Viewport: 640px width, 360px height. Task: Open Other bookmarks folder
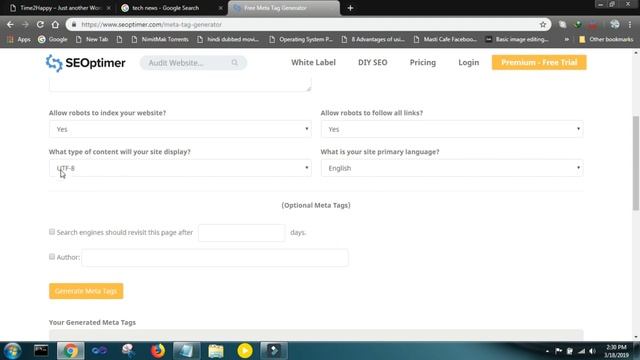[606, 39]
